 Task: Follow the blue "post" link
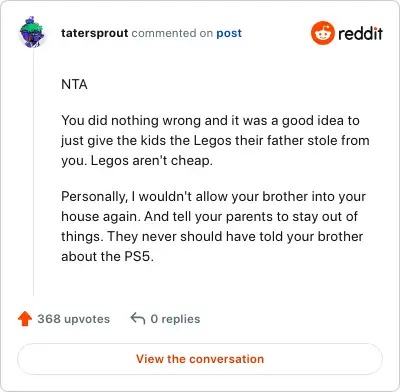[229, 33]
